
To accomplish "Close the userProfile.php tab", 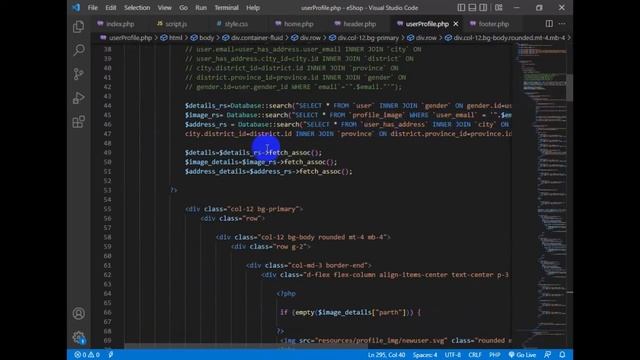I will tap(456, 24).
